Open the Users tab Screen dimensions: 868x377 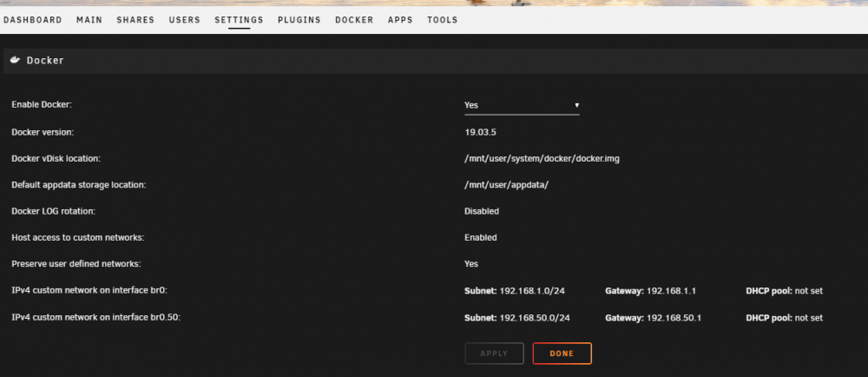coord(184,20)
